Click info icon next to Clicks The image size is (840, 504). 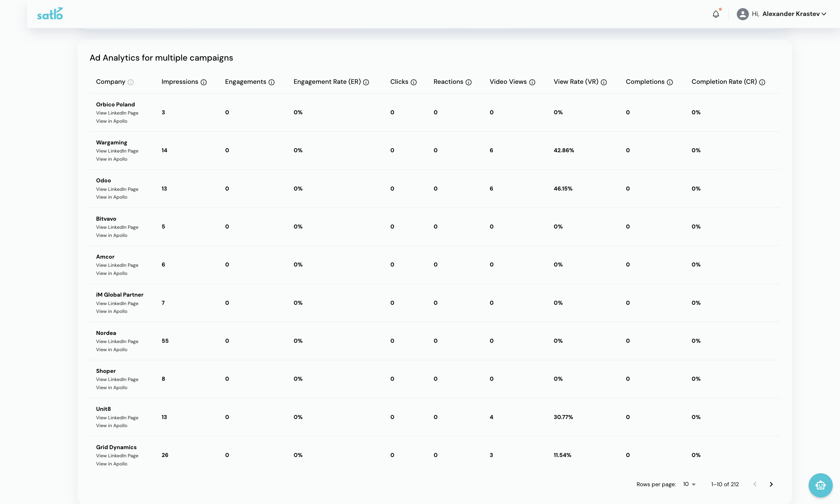[414, 82]
